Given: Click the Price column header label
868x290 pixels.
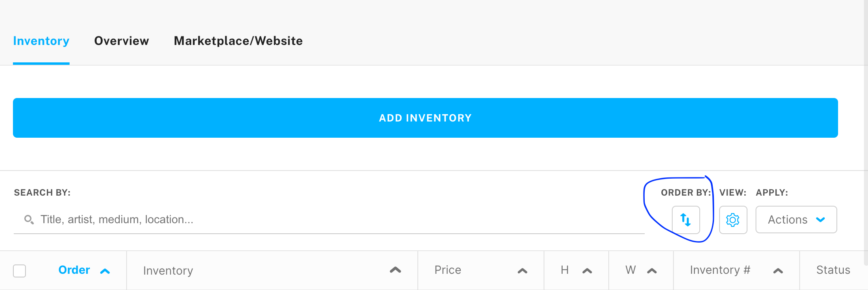Looking at the screenshot, I should tap(448, 270).
